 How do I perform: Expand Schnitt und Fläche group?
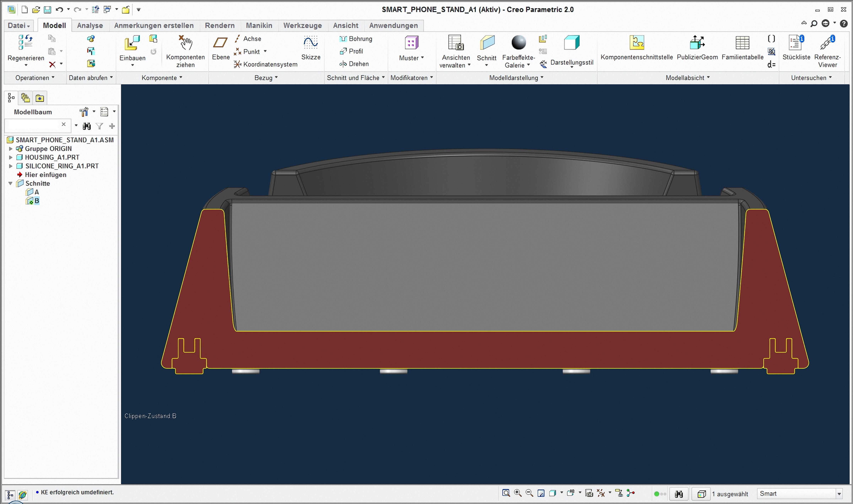[356, 78]
